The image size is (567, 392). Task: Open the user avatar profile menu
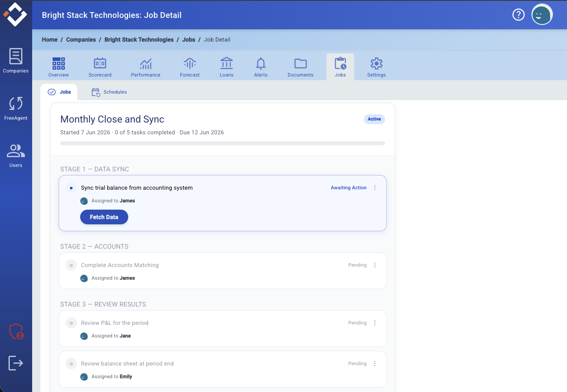coord(542,15)
